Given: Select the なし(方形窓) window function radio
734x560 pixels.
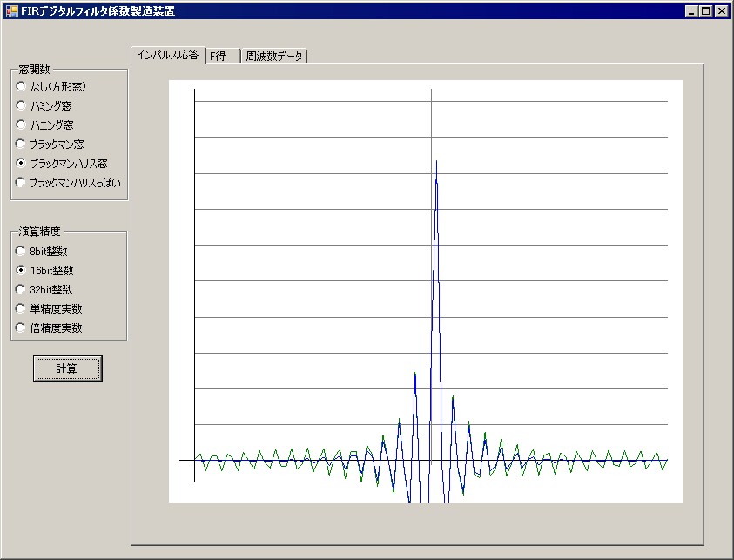Looking at the screenshot, I should (51, 86).
